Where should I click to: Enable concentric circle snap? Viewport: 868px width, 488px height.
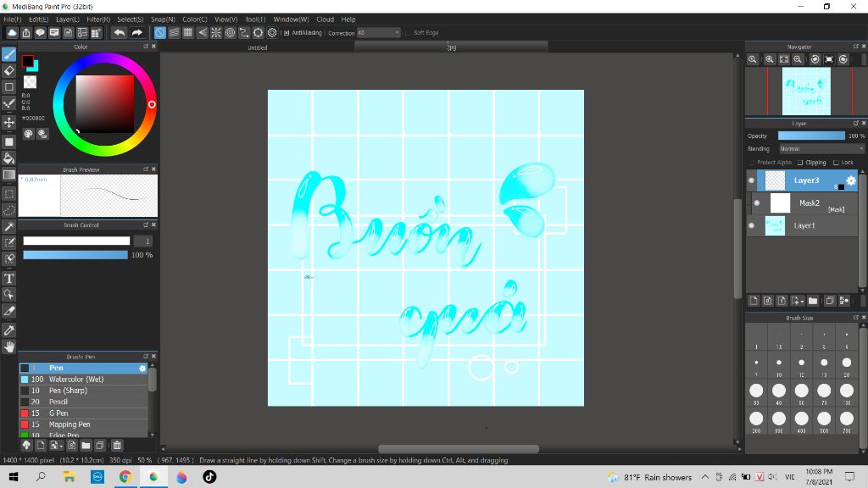pyautogui.click(x=230, y=33)
